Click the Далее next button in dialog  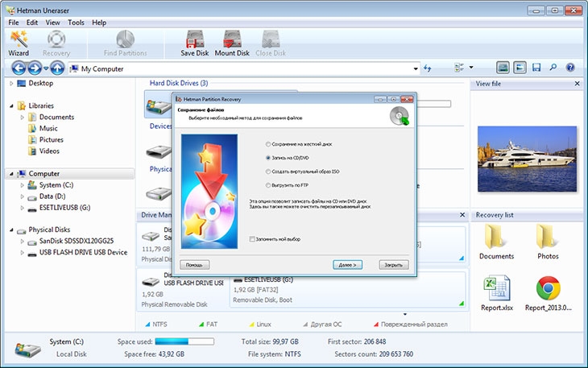pyautogui.click(x=348, y=265)
